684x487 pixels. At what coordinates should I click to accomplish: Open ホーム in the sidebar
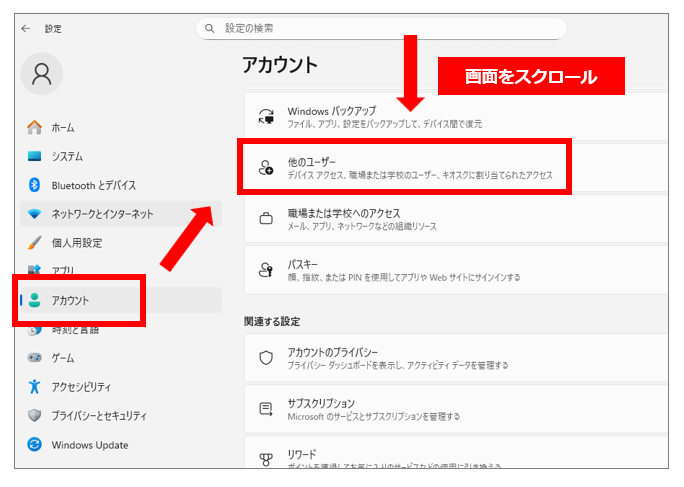tap(121, 127)
